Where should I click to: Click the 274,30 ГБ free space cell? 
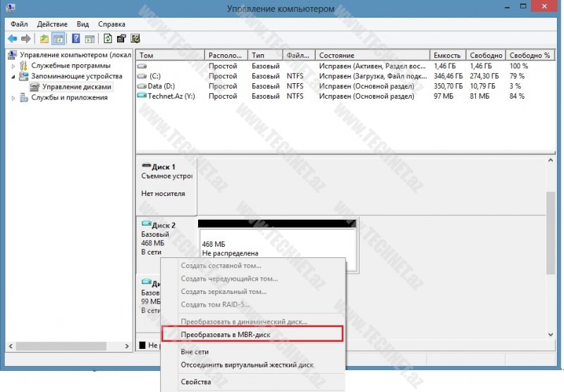[x=484, y=76]
